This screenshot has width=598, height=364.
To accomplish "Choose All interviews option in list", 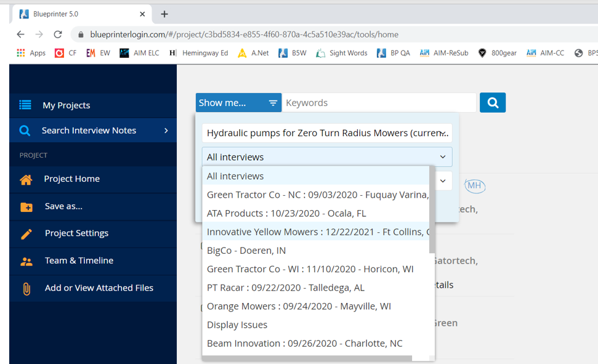I will [315, 176].
